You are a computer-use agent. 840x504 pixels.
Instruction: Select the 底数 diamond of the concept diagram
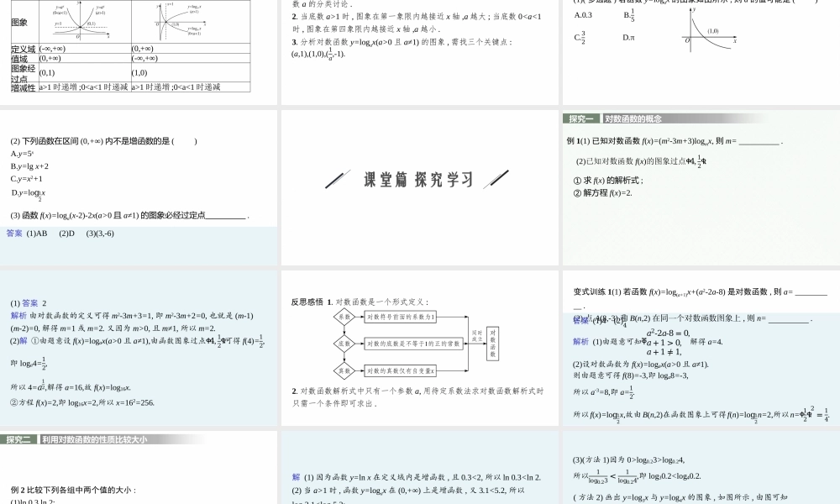click(x=344, y=343)
